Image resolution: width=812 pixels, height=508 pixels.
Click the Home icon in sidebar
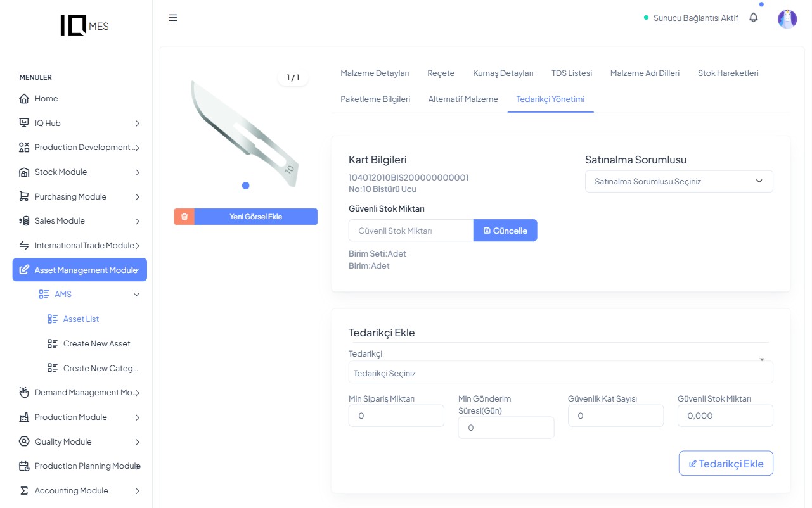point(24,99)
